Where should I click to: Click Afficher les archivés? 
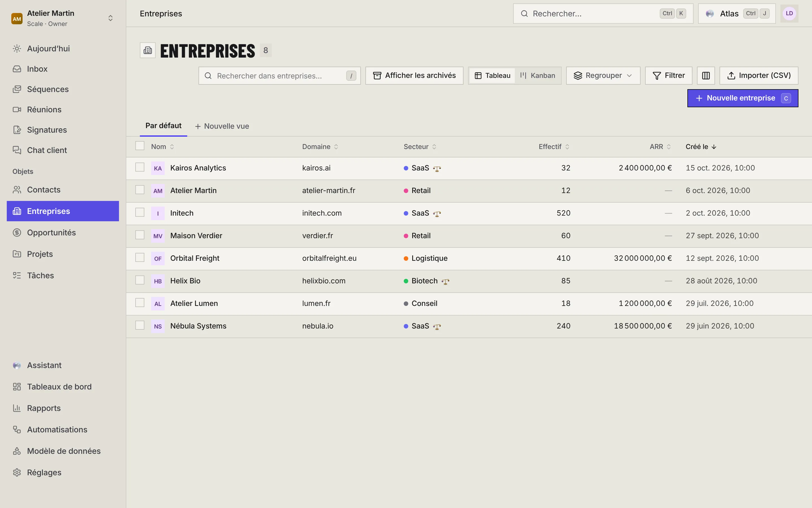(414, 76)
